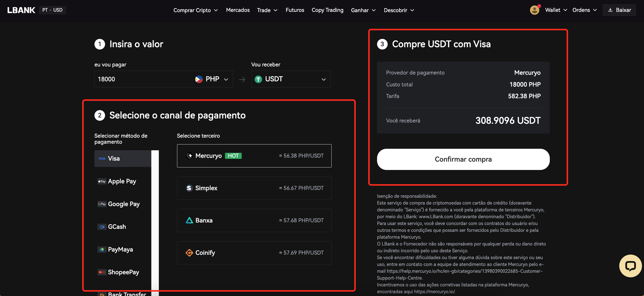Open the live chat support bubble
This screenshot has width=644, height=296.
[630, 266]
